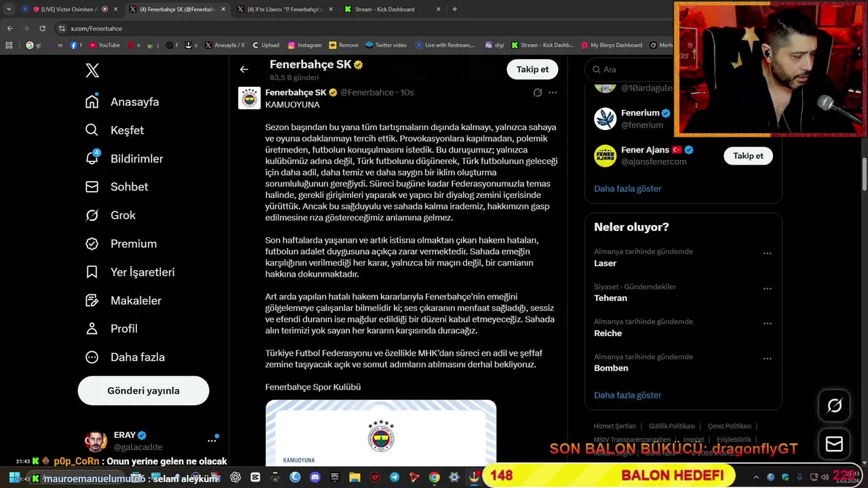The height and width of the screenshot is (488, 868).
Task: Reload the page
Action: [42, 28]
